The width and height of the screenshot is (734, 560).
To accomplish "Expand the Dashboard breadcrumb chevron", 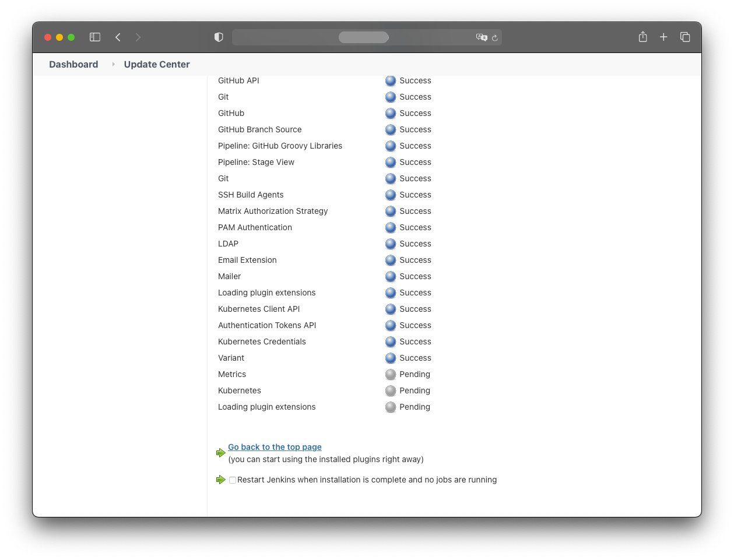I will [114, 64].
